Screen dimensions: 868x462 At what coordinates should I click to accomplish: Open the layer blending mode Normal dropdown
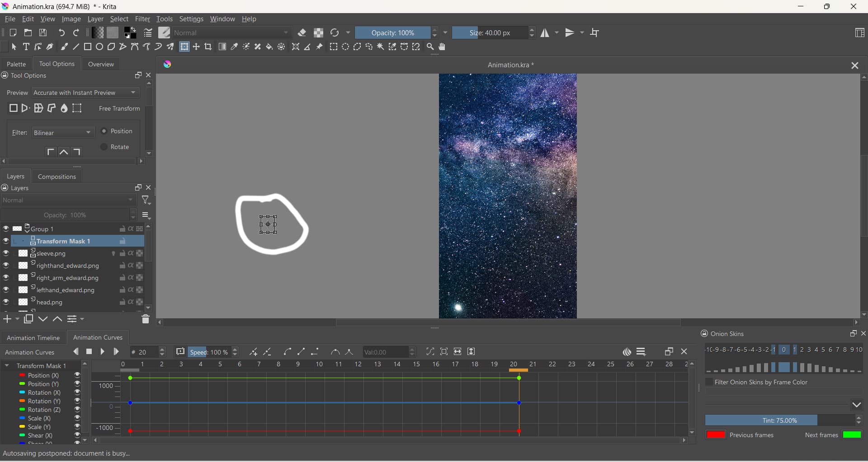tap(68, 201)
